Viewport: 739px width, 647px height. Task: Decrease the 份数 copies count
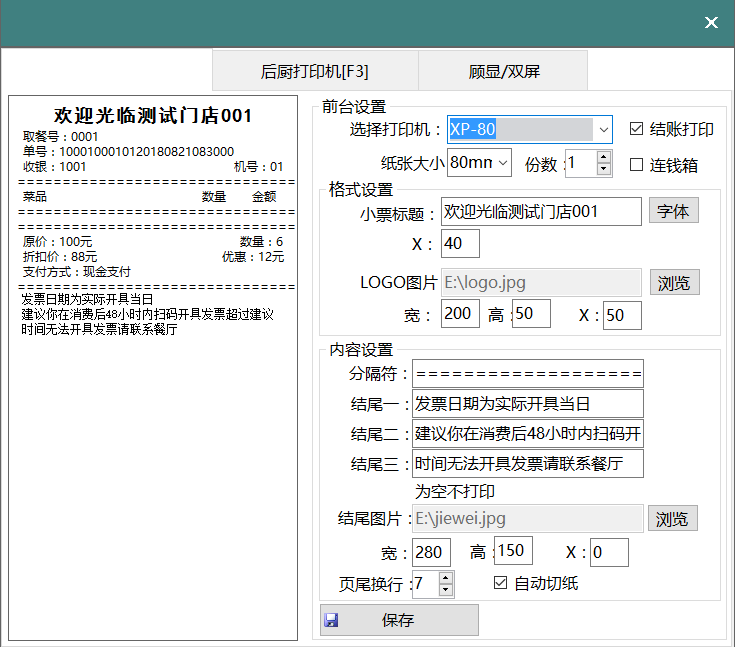603,169
